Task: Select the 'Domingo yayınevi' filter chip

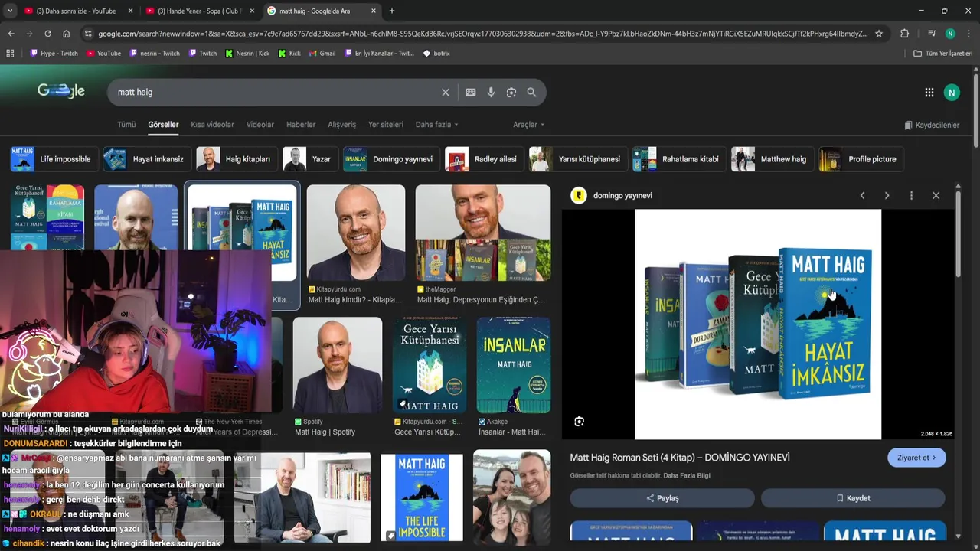Action: (391, 159)
